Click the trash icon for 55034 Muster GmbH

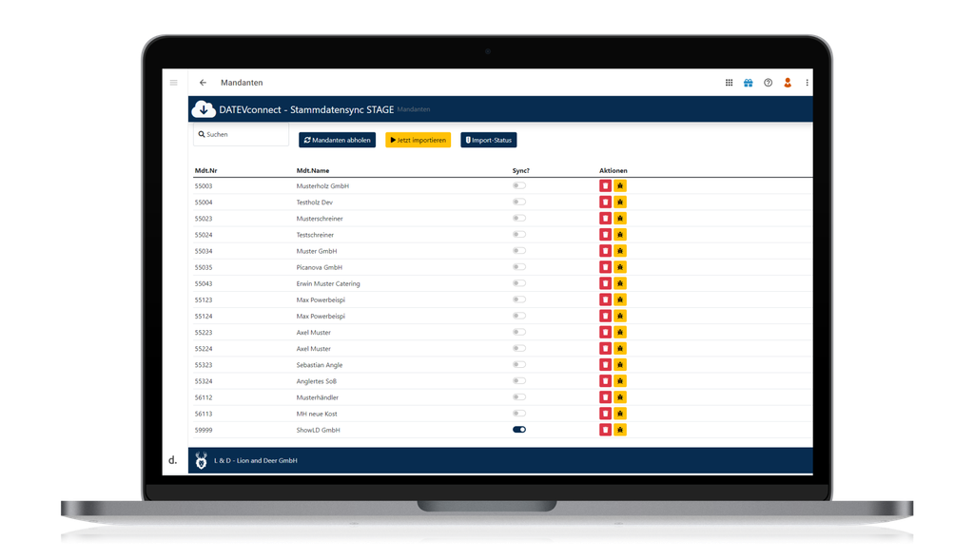605,251
